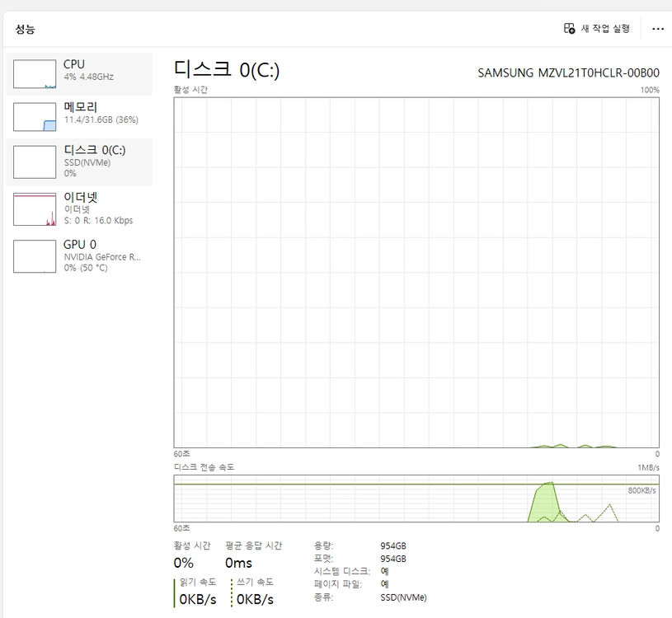Click the GPU 0 mini graph thumbnail
Screen dimensions: 672x618
(x=35, y=256)
